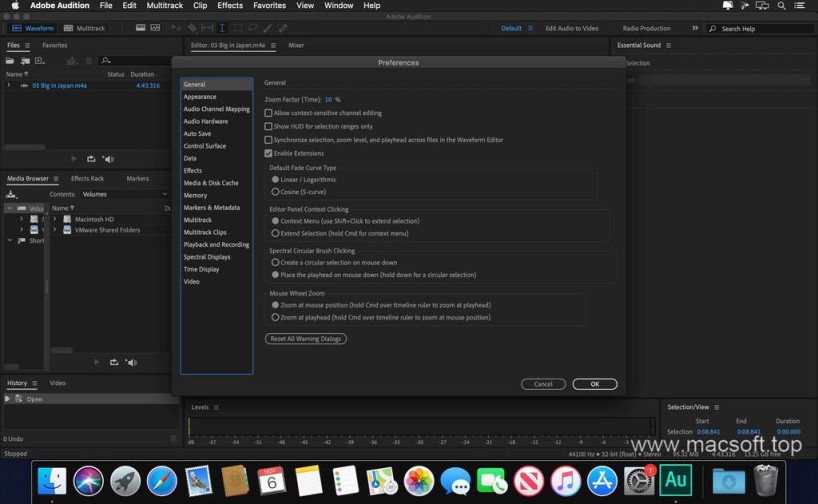Click the Auto-Play speaker icon in Files panel
The width and height of the screenshot is (818, 504).
[108, 159]
